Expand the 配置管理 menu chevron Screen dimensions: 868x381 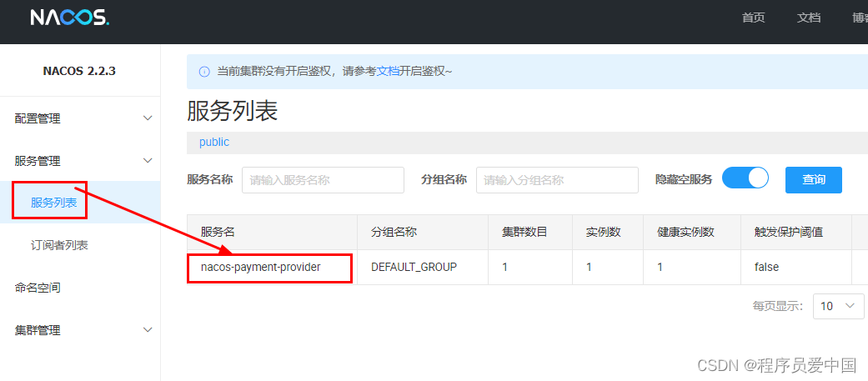tap(148, 118)
